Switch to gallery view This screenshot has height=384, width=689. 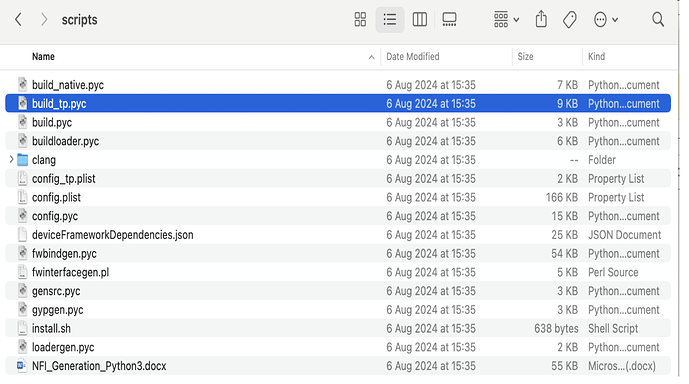449,20
